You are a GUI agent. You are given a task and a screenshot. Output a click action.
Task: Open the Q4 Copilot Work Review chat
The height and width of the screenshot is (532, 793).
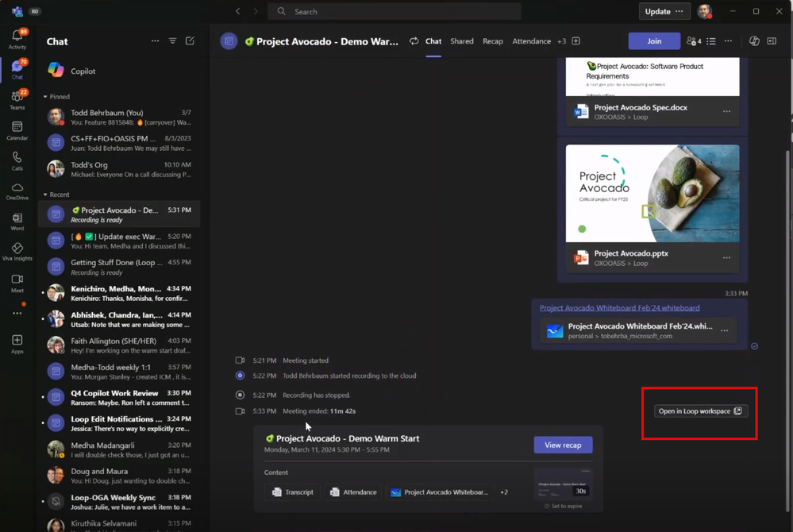click(x=119, y=398)
